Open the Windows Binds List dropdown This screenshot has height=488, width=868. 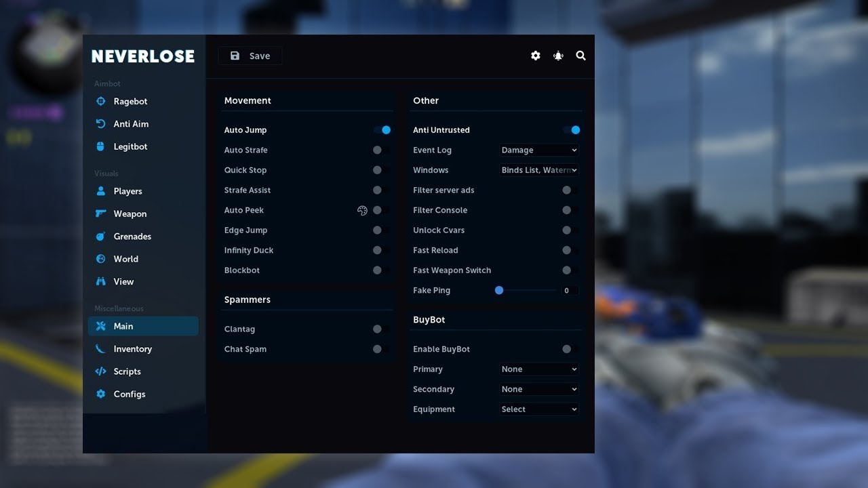coord(539,170)
